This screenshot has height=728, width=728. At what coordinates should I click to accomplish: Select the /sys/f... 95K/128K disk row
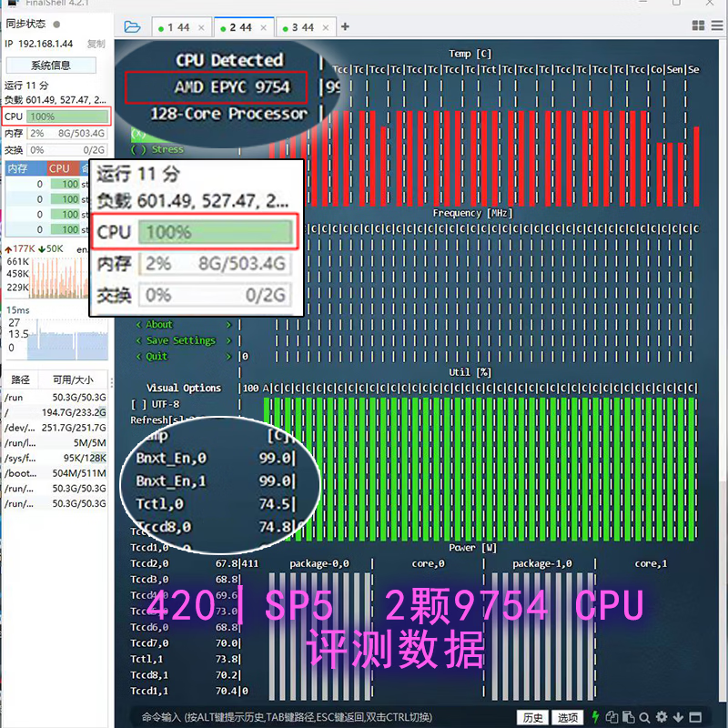pyautogui.click(x=56, y=459)
